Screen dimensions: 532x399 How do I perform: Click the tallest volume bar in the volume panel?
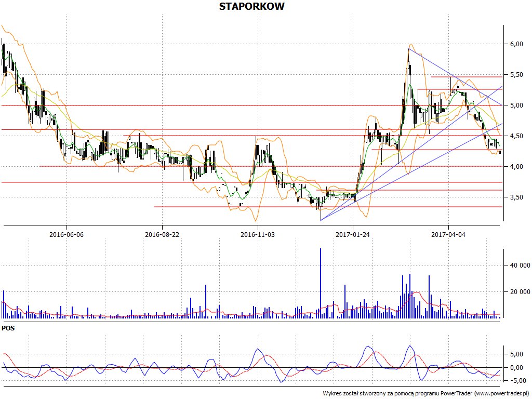tap(320, 283)
